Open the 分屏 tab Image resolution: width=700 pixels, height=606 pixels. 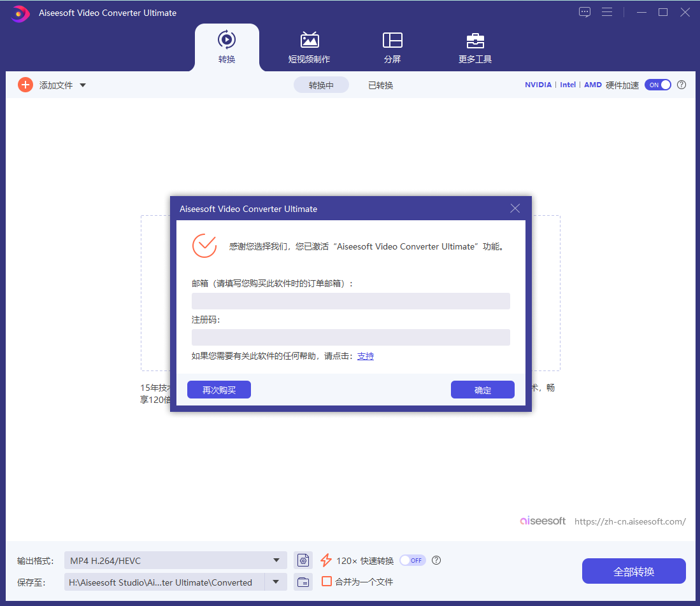(x=392, y=47)
